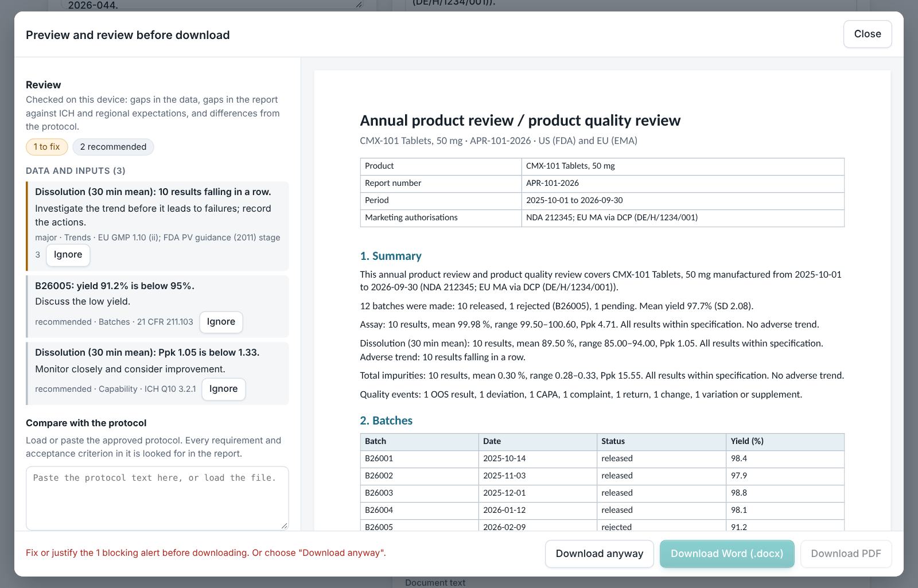Click the 'Marketing authorisations' row label
This screenshot has height=588, width=918.
pyautogui.click(x=441, y=218)
